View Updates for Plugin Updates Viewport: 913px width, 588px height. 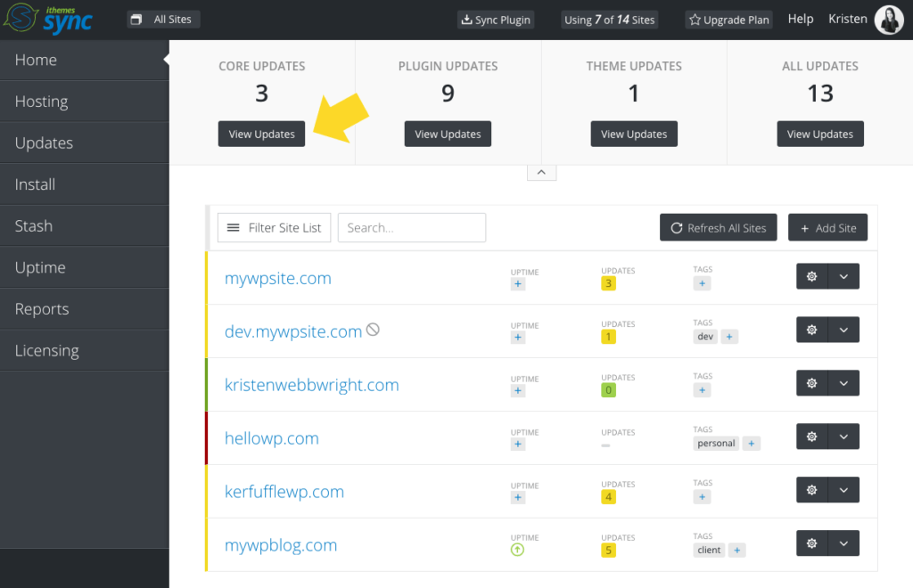pos(448,134)
